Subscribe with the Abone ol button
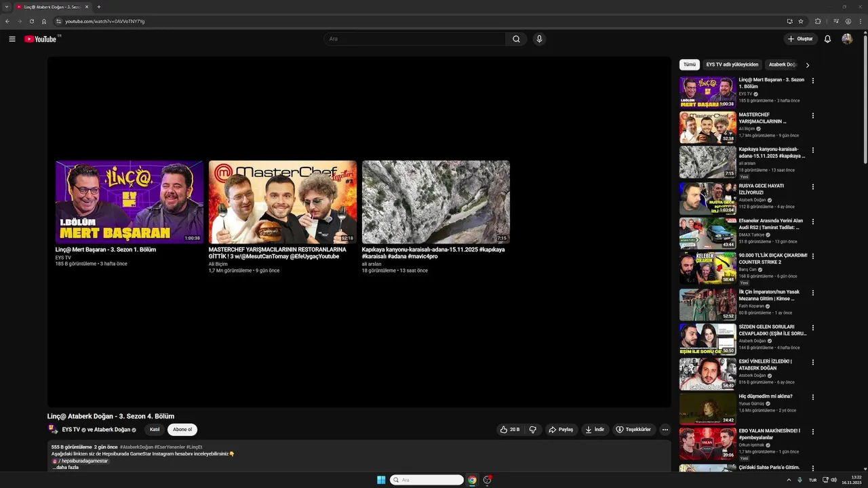The image size is (868, 488). coord(182,430)
